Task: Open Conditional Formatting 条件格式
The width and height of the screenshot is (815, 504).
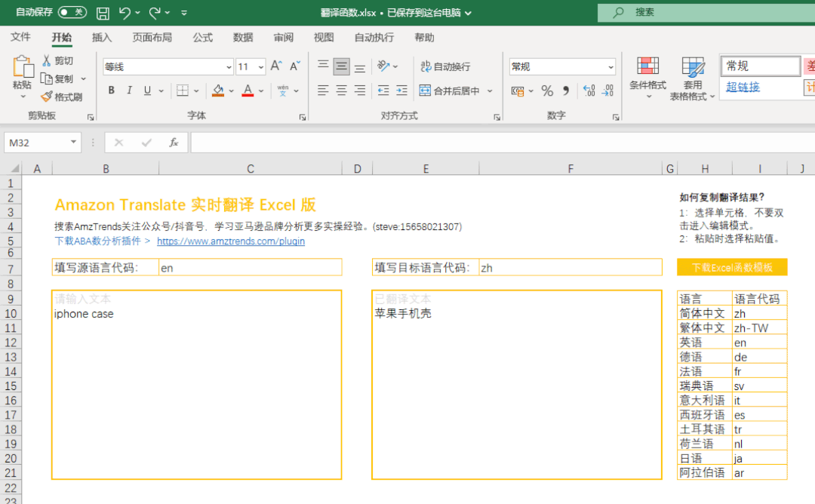Action: click(x=647, y=78)
